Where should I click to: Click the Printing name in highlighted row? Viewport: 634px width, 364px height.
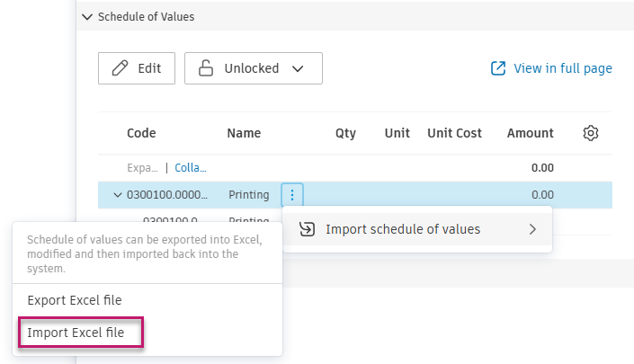249,195
